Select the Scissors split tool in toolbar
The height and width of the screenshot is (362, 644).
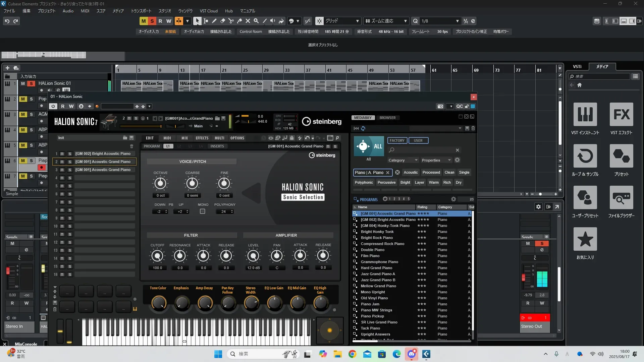[231, 21]
